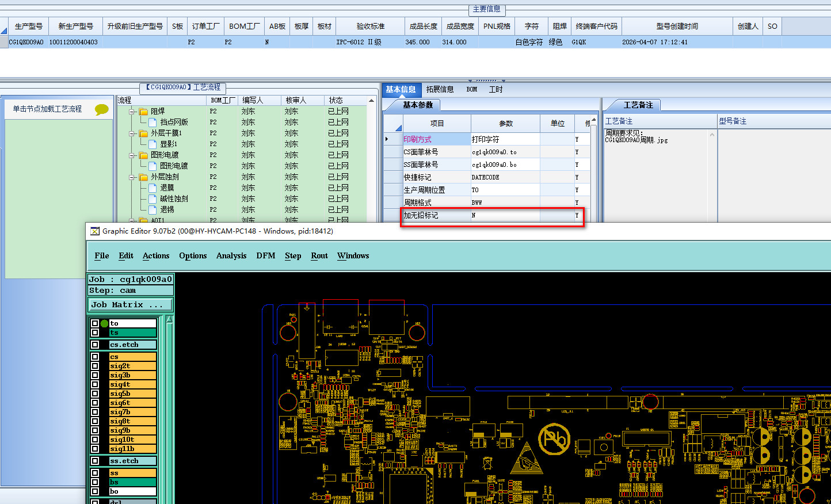Screen dimensions: 831x504
Task: Collapse the 外层干膜1 tree node
Action: pos(132,133)
